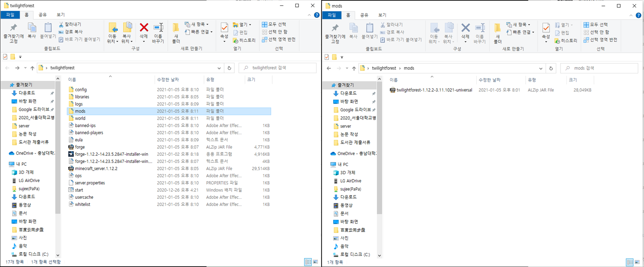Expand Easy access (빠른 연결) dropdown in twilightforest window
This screenshot has height=267, width=644.
(x=198, y=32)
